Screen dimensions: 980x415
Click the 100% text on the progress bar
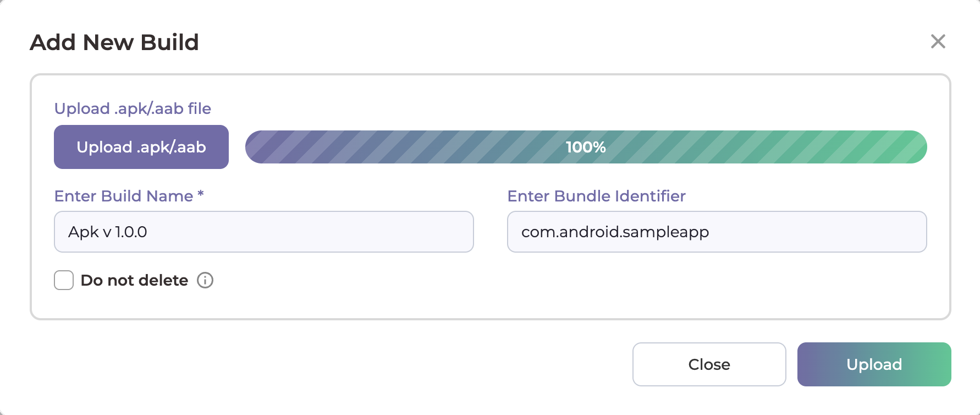coord(586,147)
